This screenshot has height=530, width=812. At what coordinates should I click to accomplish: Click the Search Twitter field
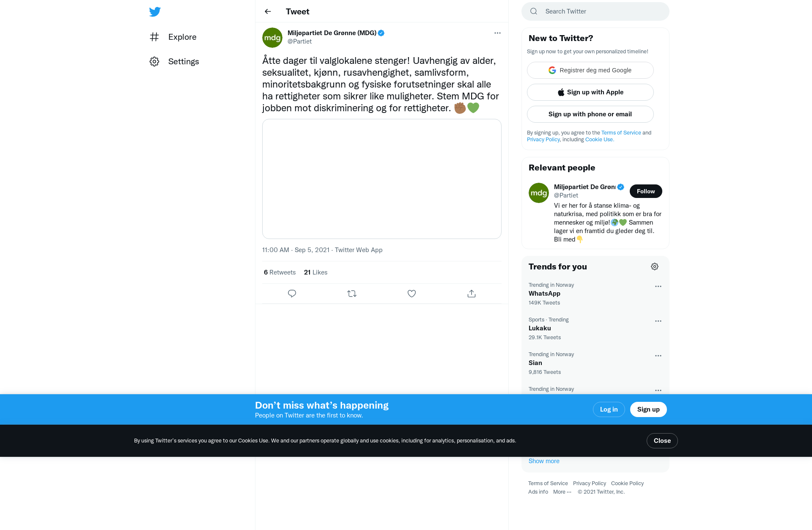[x=595, y=11]
